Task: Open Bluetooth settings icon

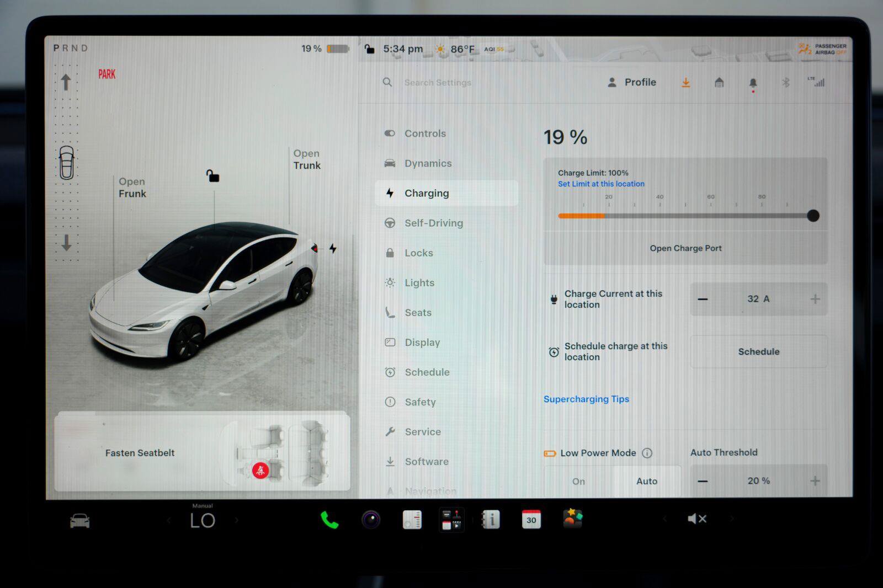Action: pyautogui.click(x=786, y=83)
